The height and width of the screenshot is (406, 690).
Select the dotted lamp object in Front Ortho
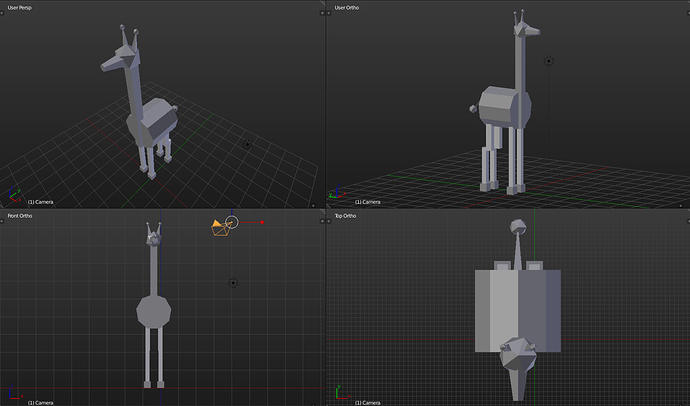[x=234, y=283]
